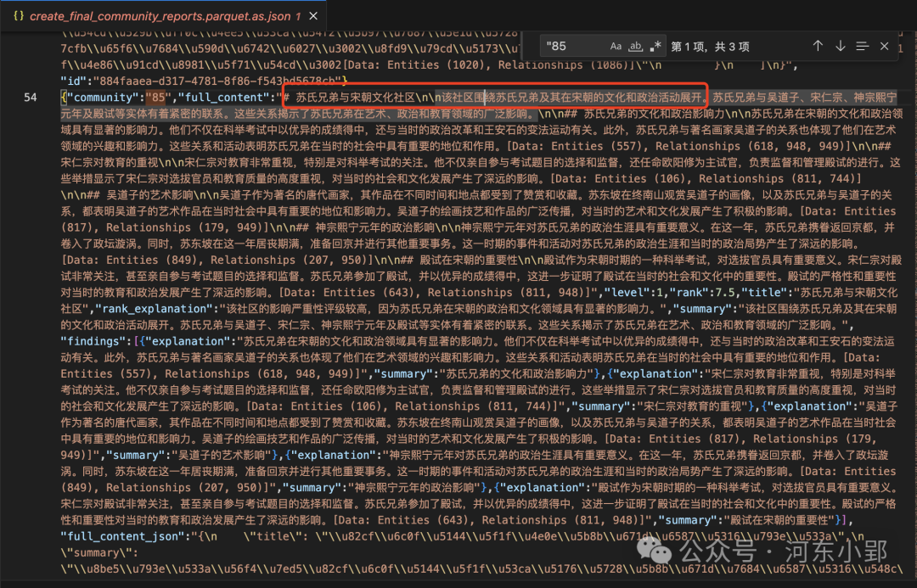
Task: Toggle Match Case in find widget
Action: click(616, 46)
